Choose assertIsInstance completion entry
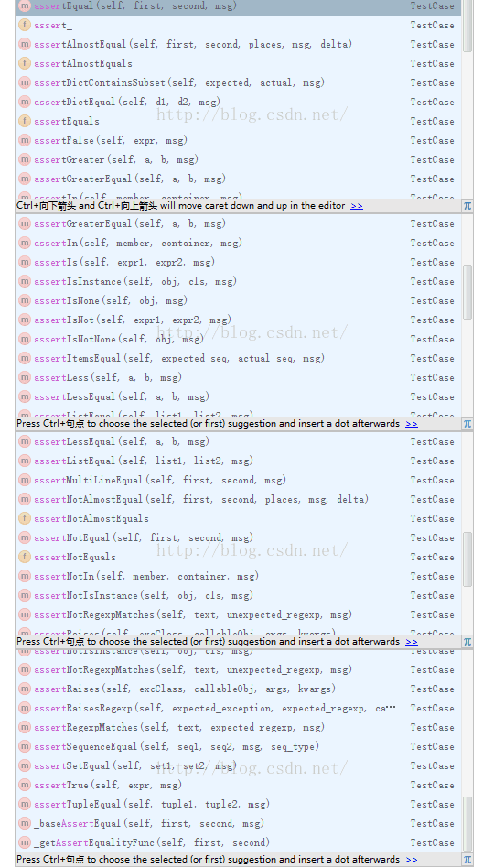The width and height of the screenshot is (483, 868). (x=239, y=281)
